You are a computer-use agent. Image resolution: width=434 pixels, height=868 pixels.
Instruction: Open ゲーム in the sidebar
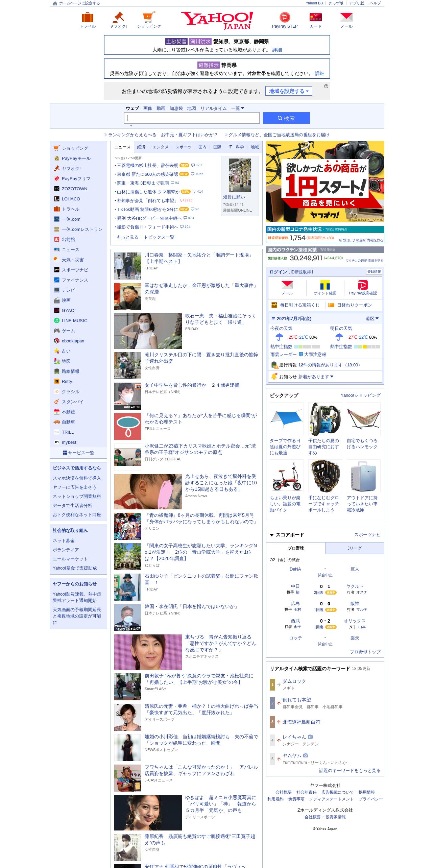(x=68, y=331)
